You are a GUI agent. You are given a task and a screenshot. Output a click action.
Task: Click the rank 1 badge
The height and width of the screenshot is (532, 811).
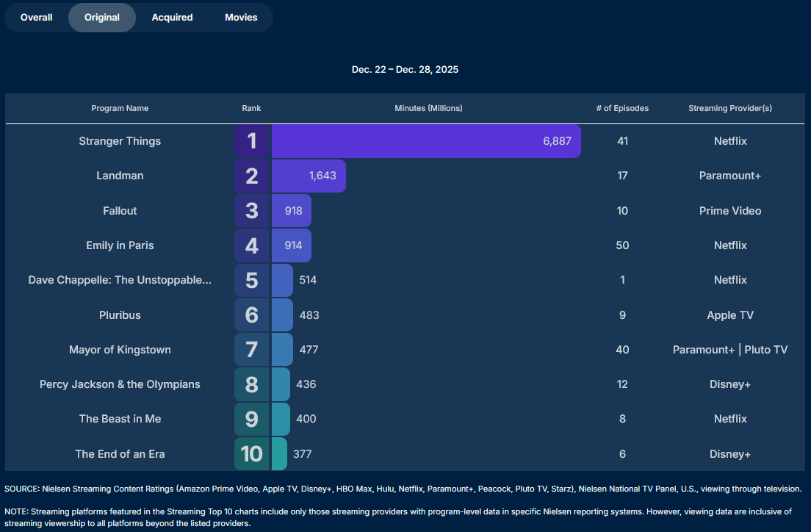[252, 141]
